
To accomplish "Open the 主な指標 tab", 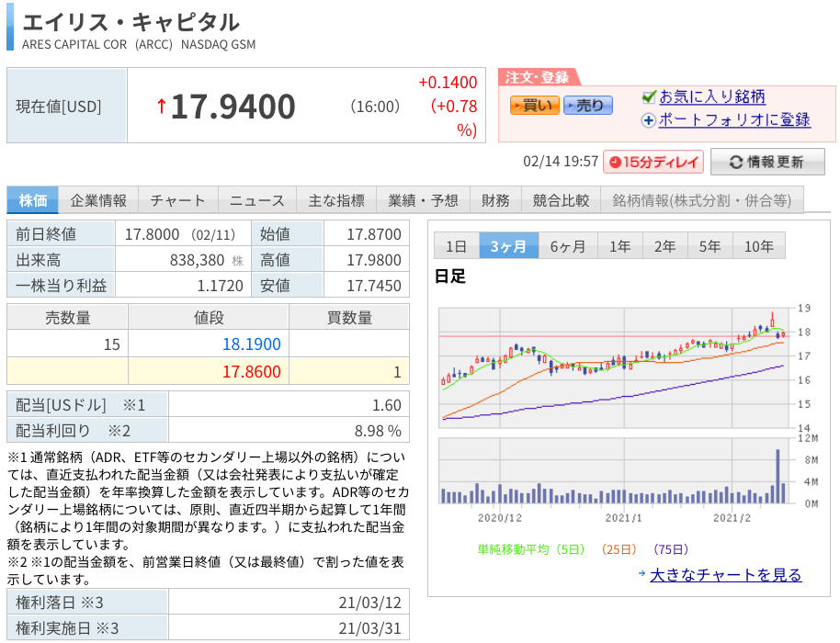I will tap(336, 200).
